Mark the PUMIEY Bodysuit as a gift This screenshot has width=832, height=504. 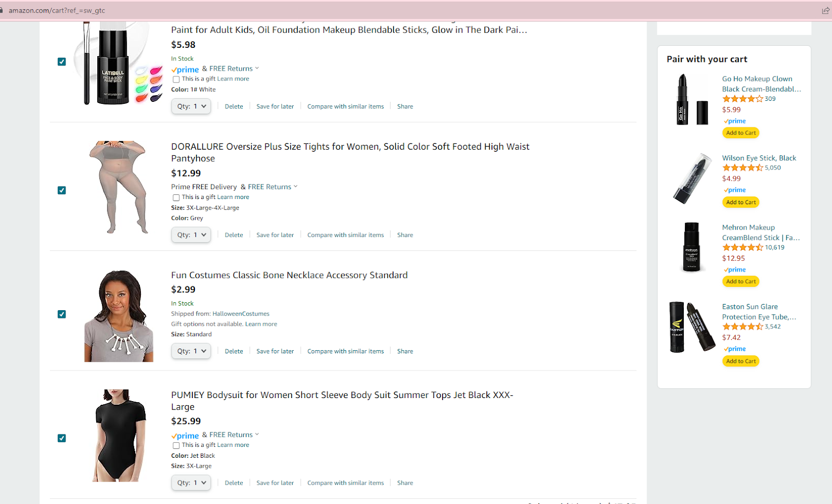click(x=176, y=446)
